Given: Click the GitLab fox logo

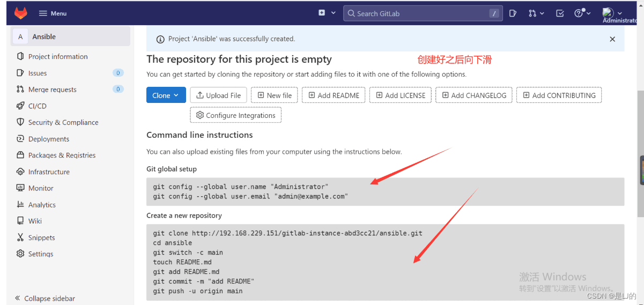Looking at the screenshot, I should point(20,13).
